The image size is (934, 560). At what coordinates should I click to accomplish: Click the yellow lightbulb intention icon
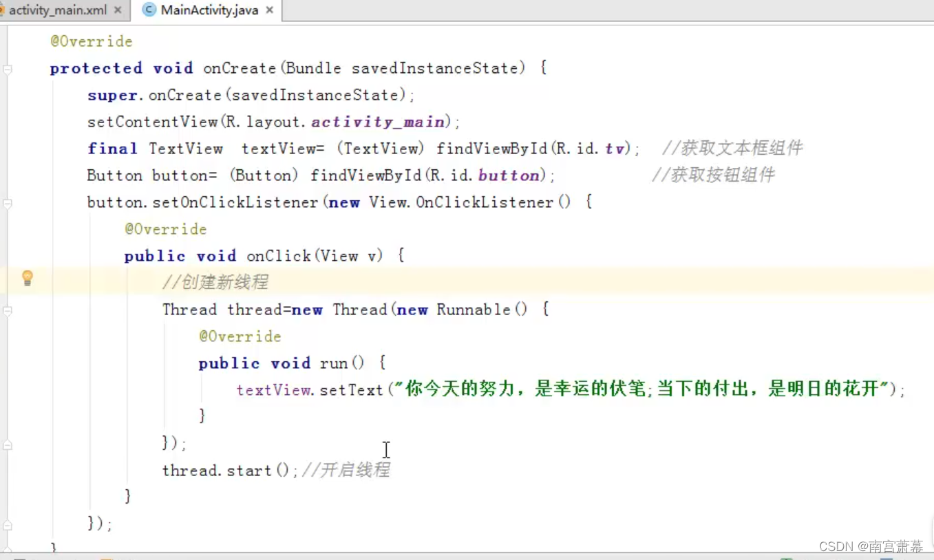click(27, 278)
